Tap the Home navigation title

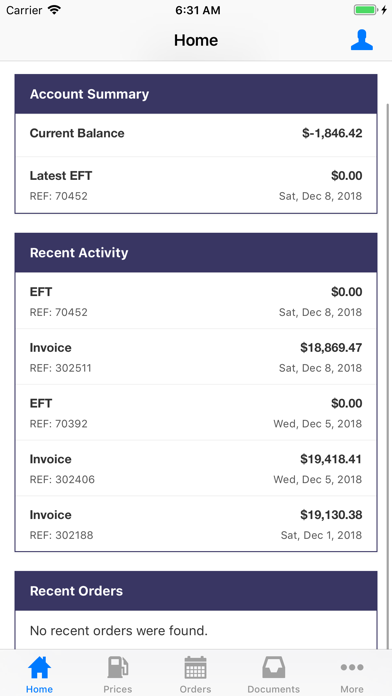tap(196, 40)
